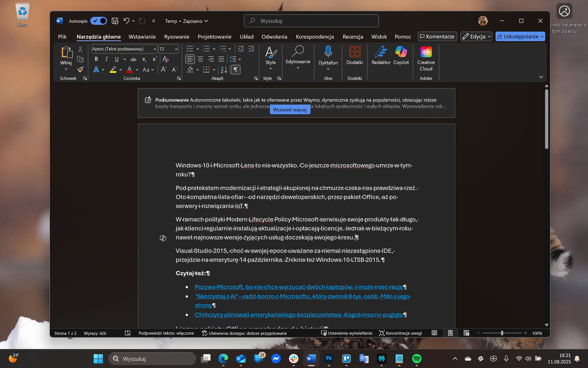
Task: Toggle italic formatting
Action: point(106,59)
